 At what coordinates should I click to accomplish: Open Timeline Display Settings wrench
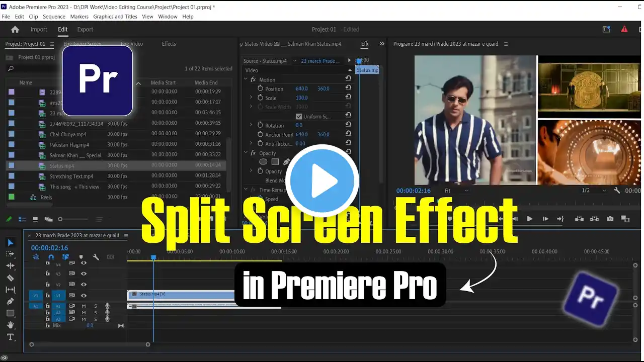pyautogui.click(x=96, y=257)
